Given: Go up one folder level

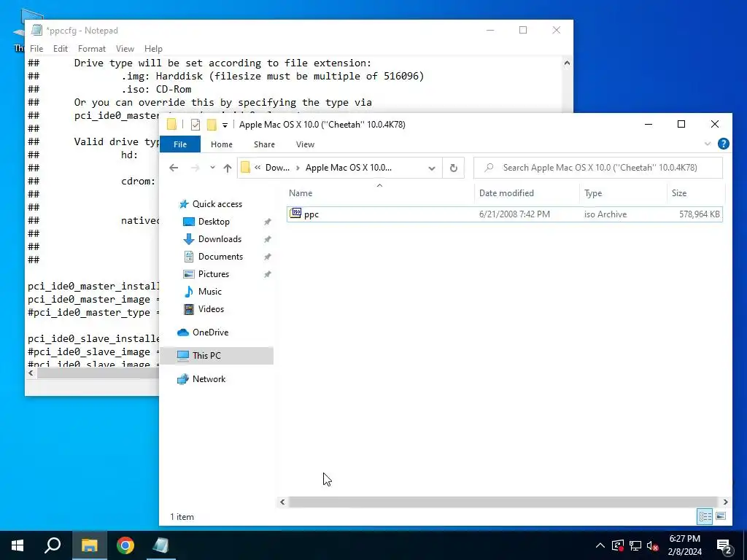Looking at the screenshot, I should pyautogui.click(x=228, y=168).
